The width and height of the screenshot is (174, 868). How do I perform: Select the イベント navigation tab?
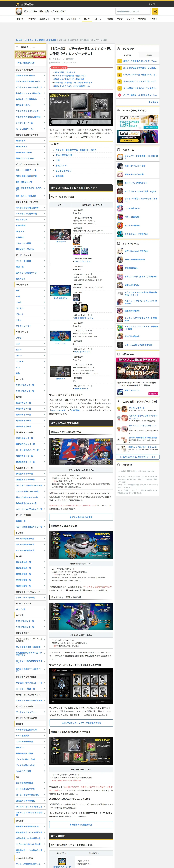pyautogui.click(x=153, y=19)
